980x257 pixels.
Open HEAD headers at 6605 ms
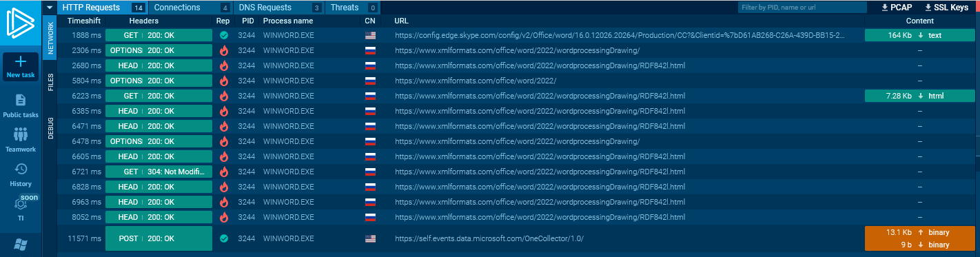(x=159, y=156)
